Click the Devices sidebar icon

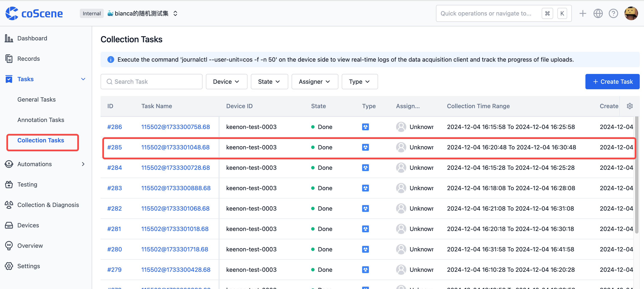(x=9, y=225)
